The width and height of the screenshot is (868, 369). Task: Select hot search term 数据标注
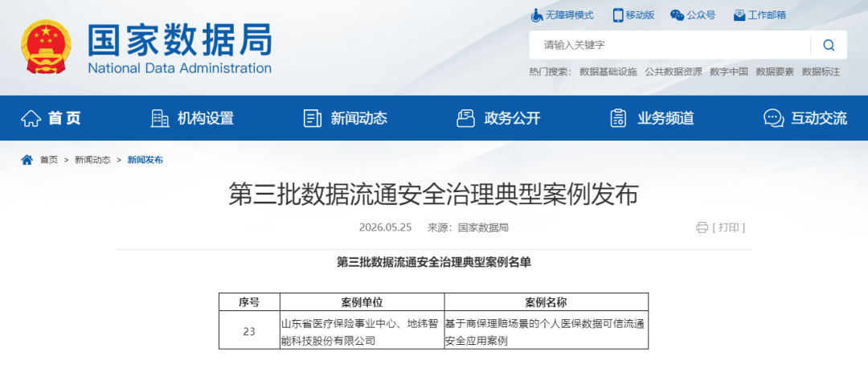click(x=821, y=72)
